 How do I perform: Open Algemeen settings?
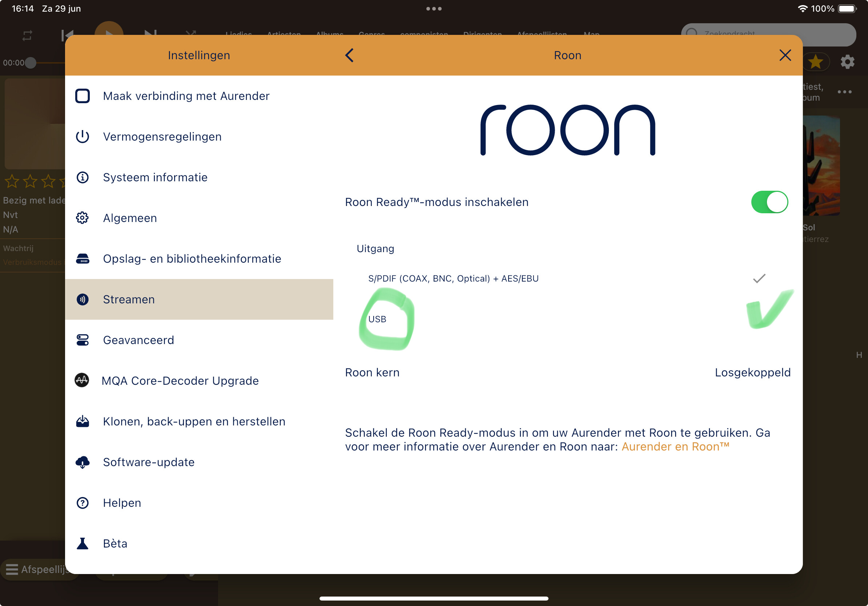click(x=199, y=218)
